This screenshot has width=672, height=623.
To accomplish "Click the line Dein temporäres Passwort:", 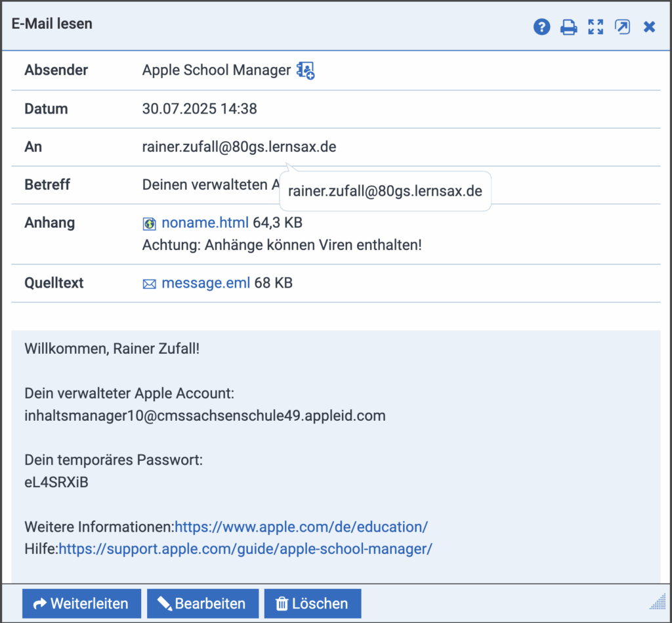I will [x=114, y=460].
